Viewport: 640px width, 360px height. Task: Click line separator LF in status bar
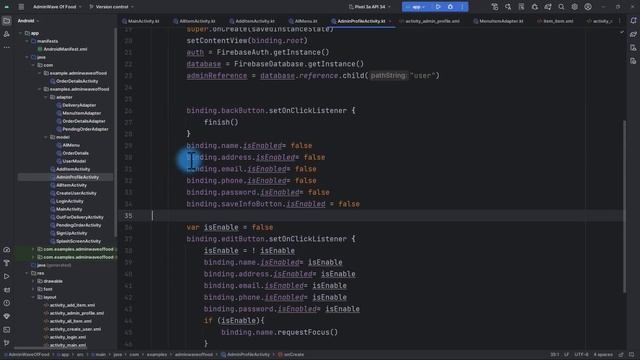click(x=567, y=355)
